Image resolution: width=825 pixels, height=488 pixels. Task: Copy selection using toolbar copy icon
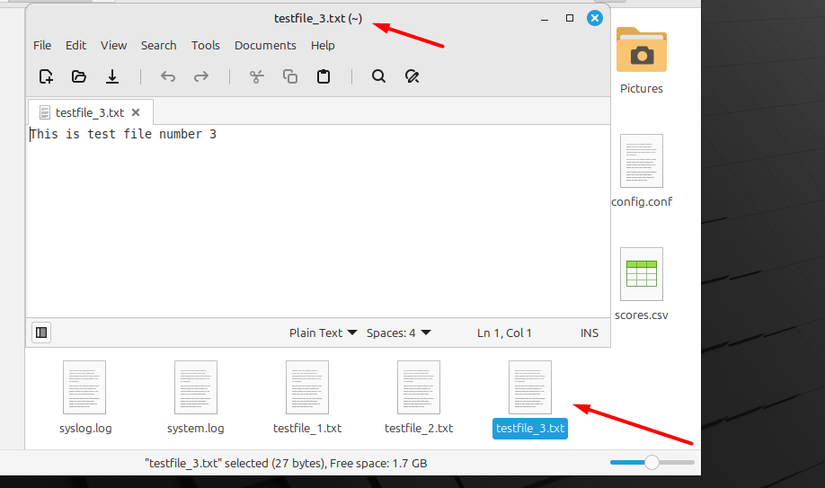290,77
